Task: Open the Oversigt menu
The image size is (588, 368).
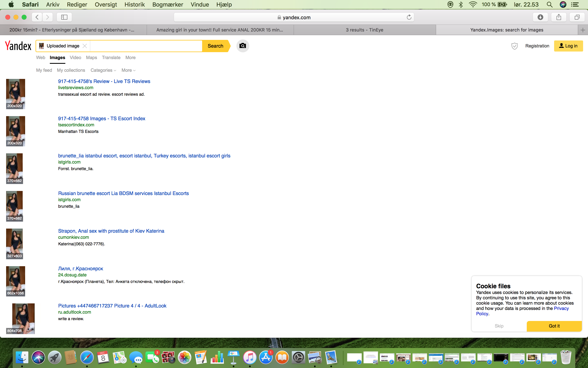Action: coord(106,4)
